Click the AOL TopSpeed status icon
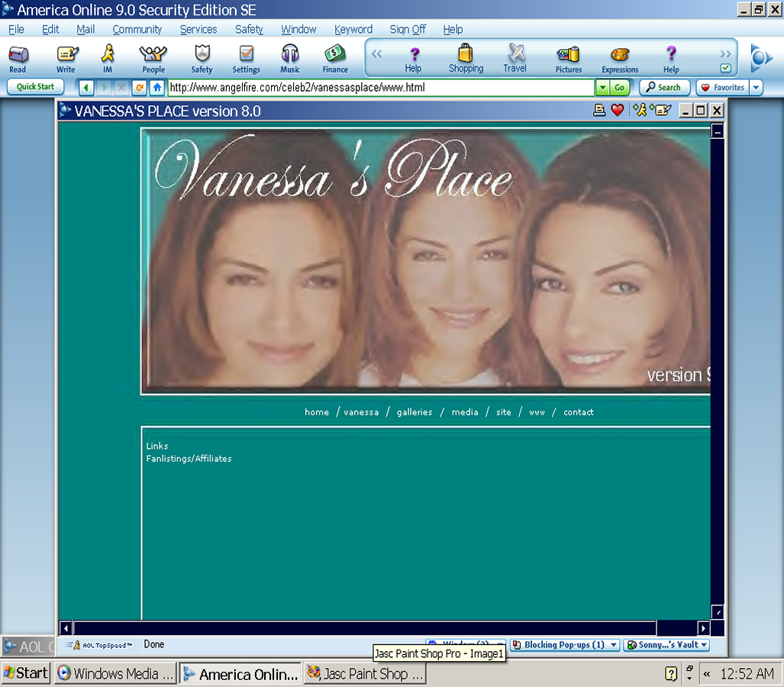 tap(99, 645)
